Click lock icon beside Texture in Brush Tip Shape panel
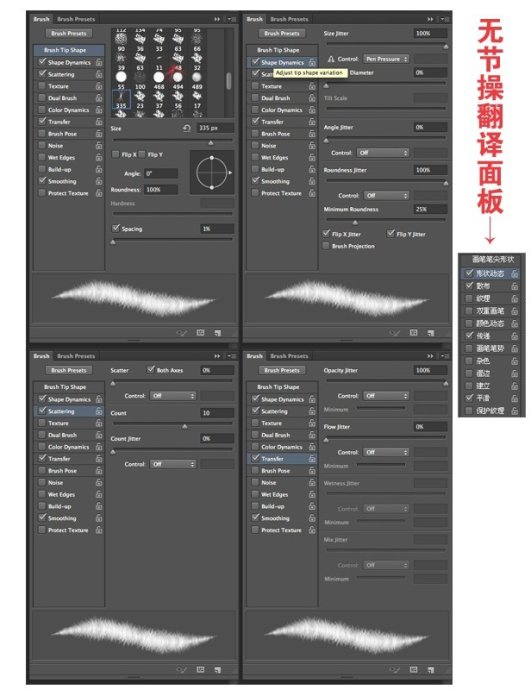This screenshot has width=531, height=690. click(x=99, y=86)
